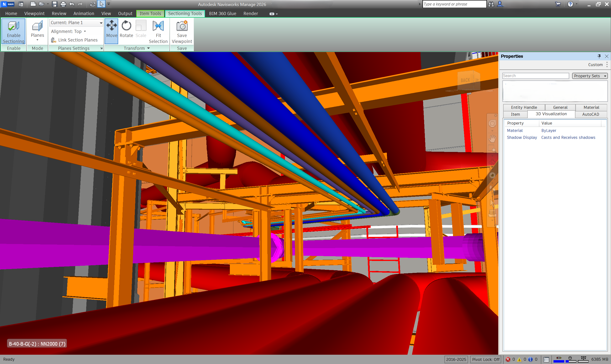This screenshot has width=611, height=364.
Task: Select the Move section plane tool
Action: pos(111,29)
